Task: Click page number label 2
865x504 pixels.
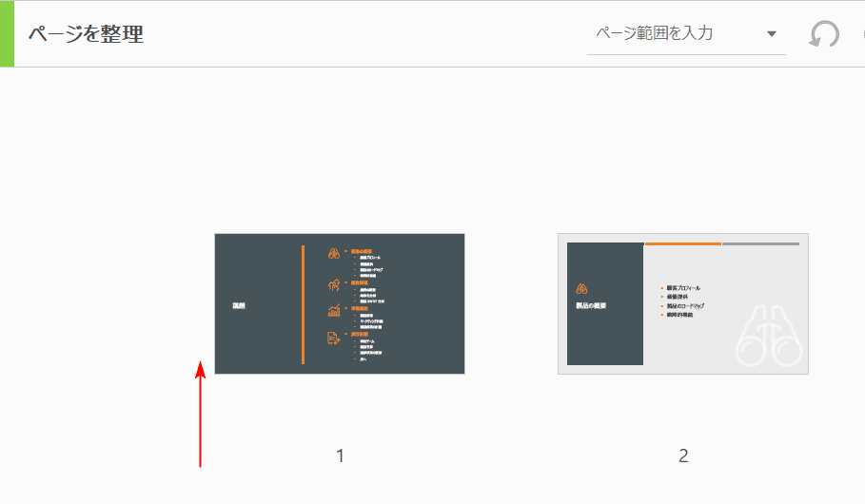Action: tap(683, 456)
